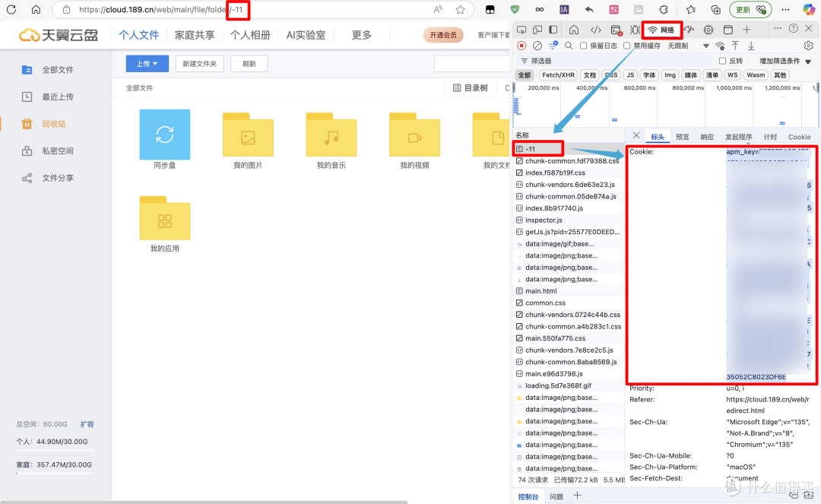The image size is (821, 504).
Task: Click the network search magnifier icon
Action: [569, 46]
